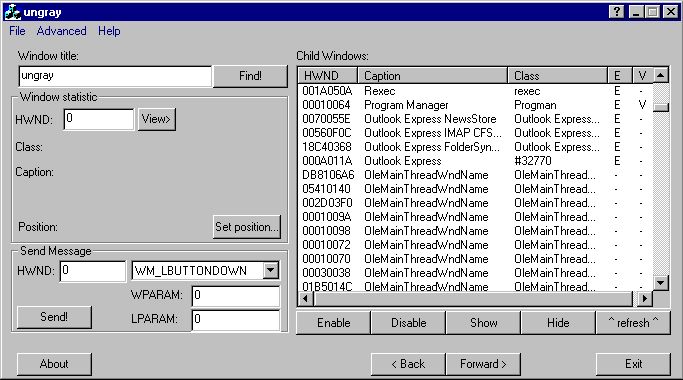Image resolution: width=683 pixels, height=380 pixels.
Task: Click the horizontal scroll left arrow
Action: tap(306, 299)
